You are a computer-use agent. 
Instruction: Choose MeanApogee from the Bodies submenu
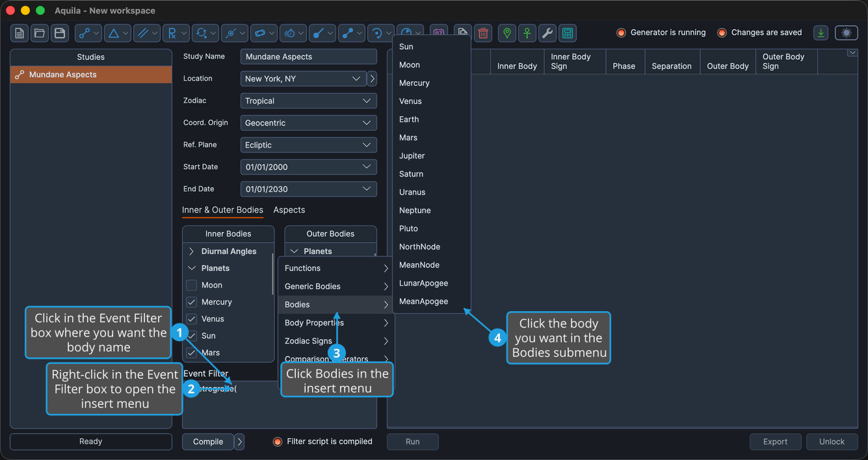click(432, 301)
